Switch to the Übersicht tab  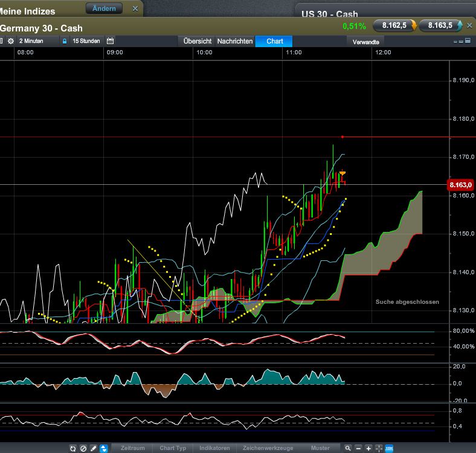point(198,41)
